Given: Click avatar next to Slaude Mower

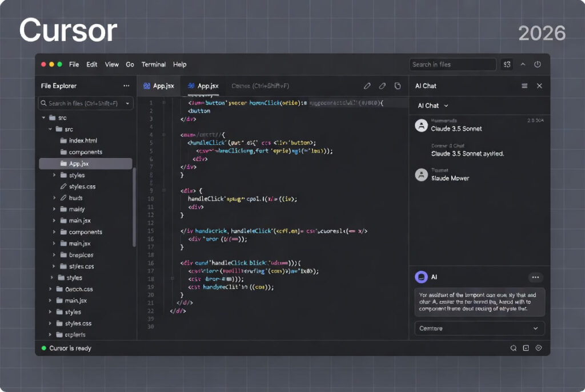Looking at the screenshot, I should click(x=421, y=175).
